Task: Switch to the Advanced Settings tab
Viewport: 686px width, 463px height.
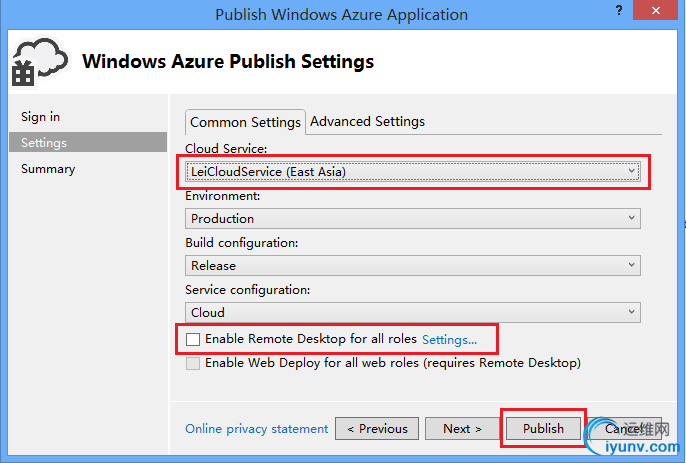Action: coord(368,121)
